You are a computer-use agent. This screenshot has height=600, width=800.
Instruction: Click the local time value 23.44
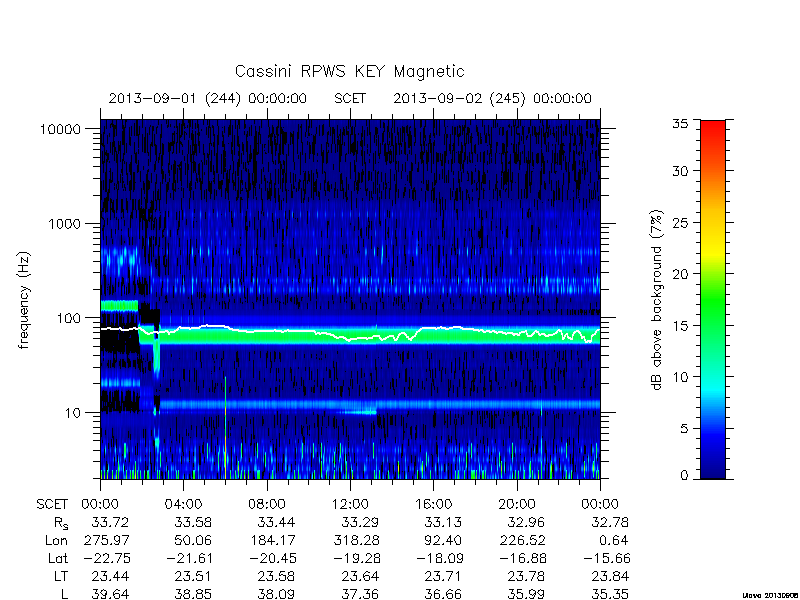(110, 577)
